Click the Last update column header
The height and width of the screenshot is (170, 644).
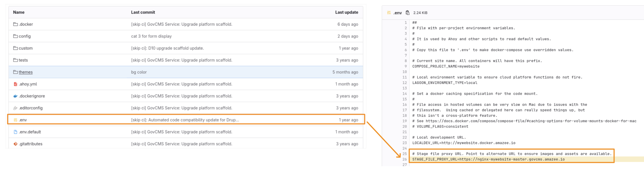tap(346, 12)
